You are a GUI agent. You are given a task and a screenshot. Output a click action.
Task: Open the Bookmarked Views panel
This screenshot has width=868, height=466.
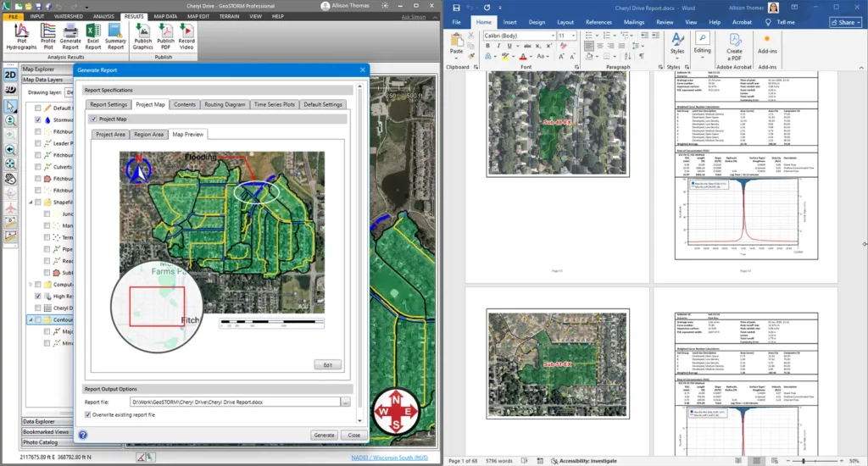click(47, 432)
